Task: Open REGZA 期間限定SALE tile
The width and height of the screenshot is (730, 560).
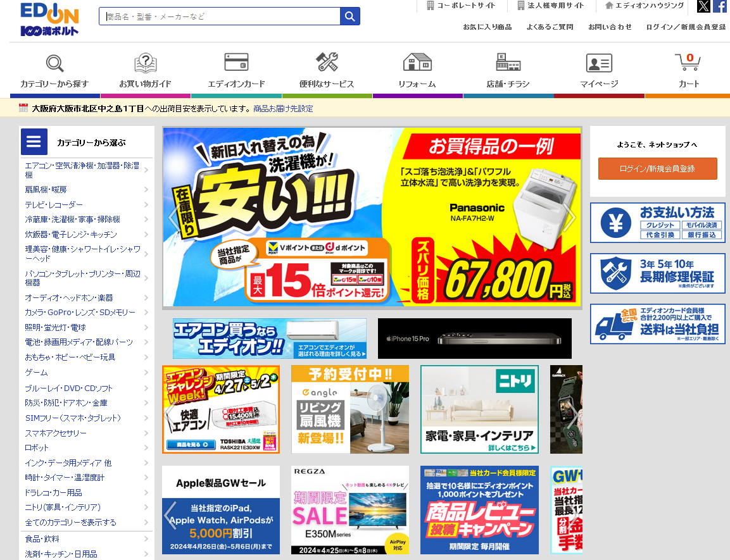Action: (350, 510)
